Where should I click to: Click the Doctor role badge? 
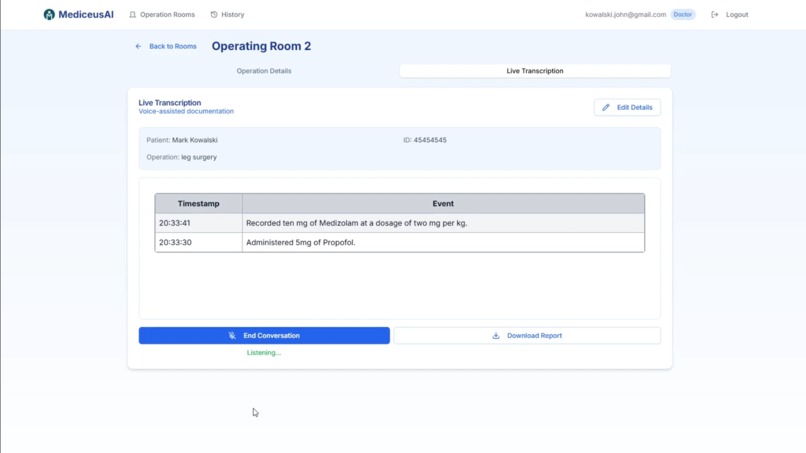[x=683, y=14]
